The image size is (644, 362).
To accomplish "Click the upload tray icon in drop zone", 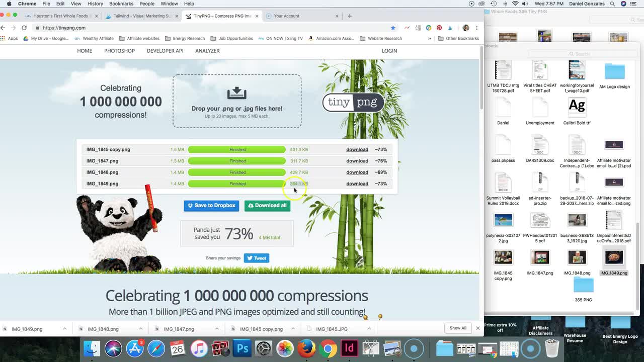I will (x=236, y=93).
